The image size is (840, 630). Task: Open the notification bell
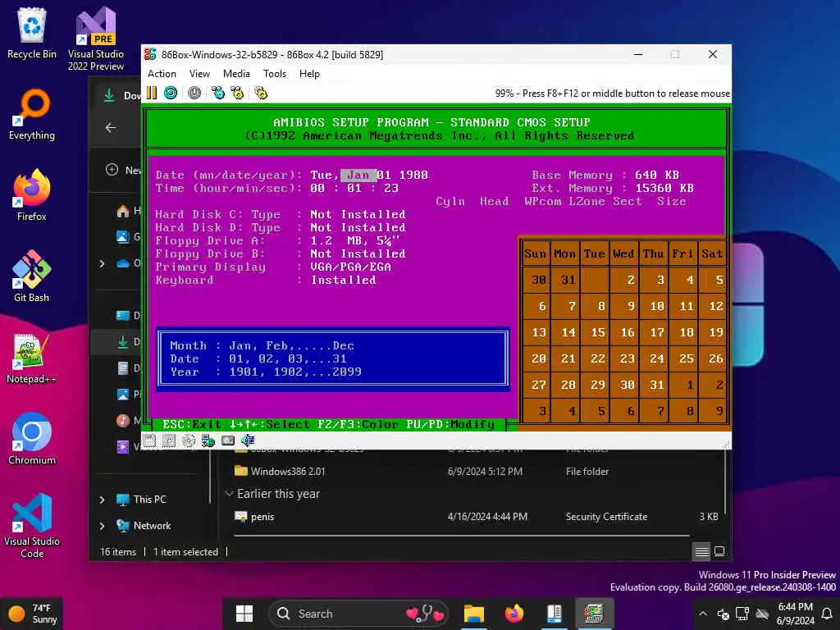tap(827, 614)
